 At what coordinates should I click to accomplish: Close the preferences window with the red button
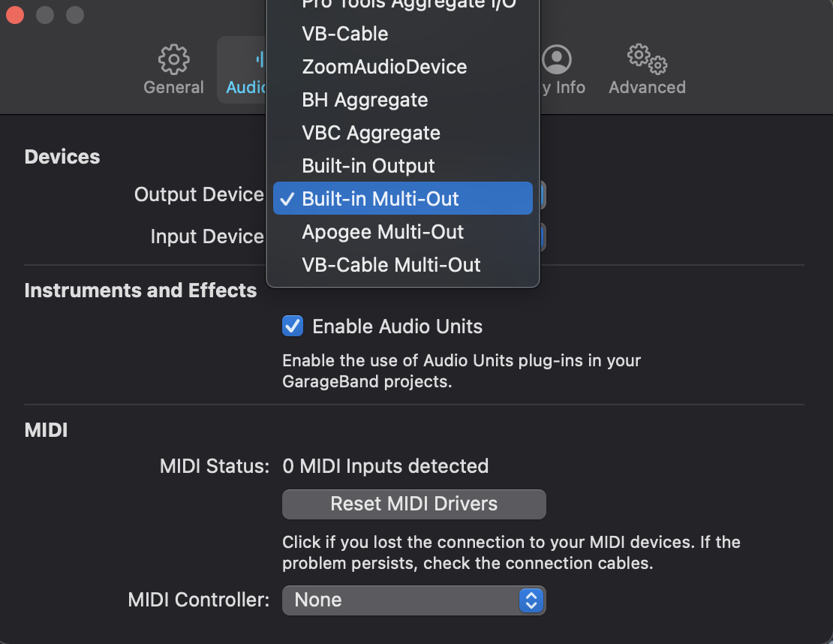(15, 15)
